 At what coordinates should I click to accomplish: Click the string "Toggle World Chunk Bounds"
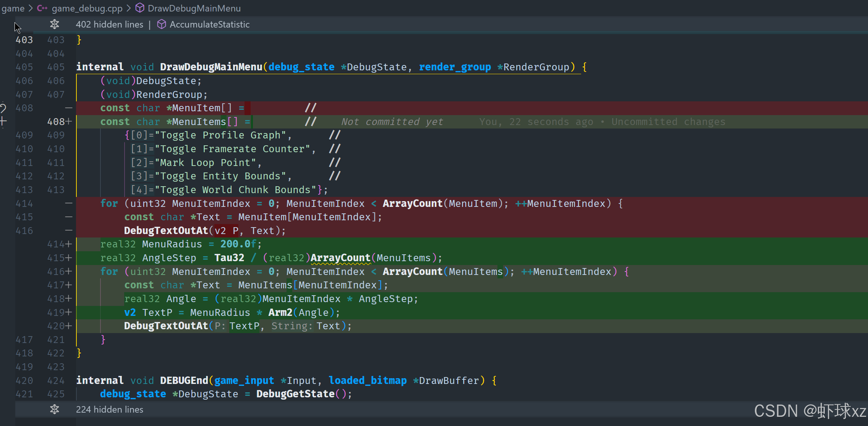(x=235, y=190)
